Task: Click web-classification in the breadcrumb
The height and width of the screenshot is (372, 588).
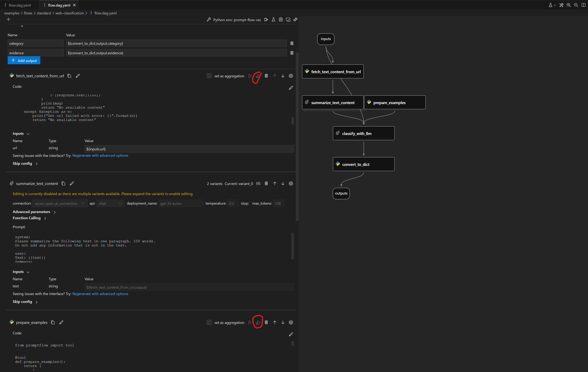Action: (69, 13)
